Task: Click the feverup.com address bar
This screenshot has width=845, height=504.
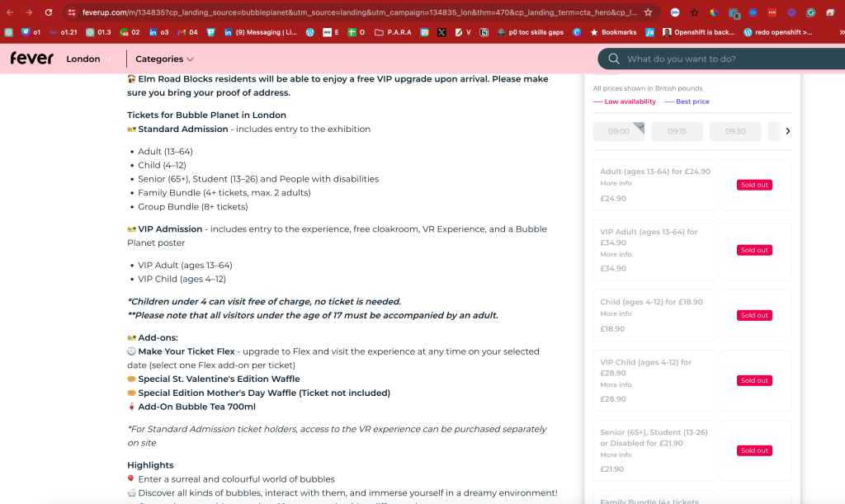Action: [x=360, y=12]
